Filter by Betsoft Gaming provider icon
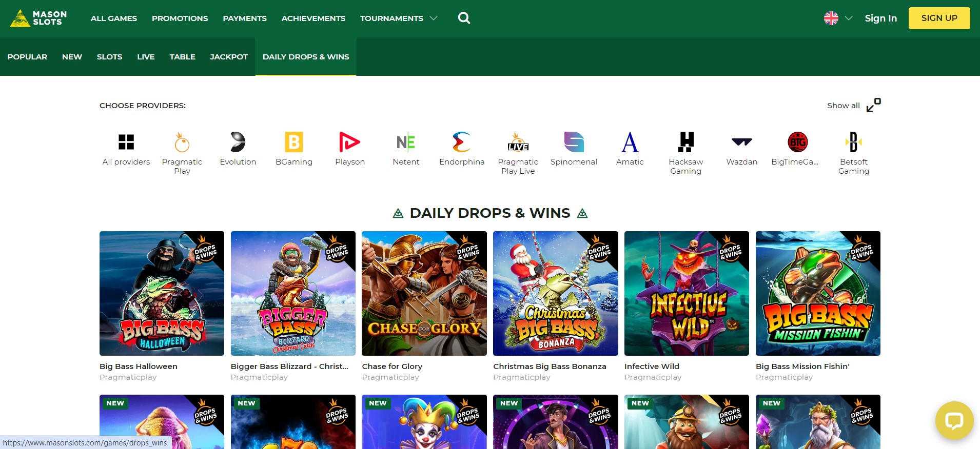This screenshot has width=980, height=449. pyautogui.click(x=853, y=142)
